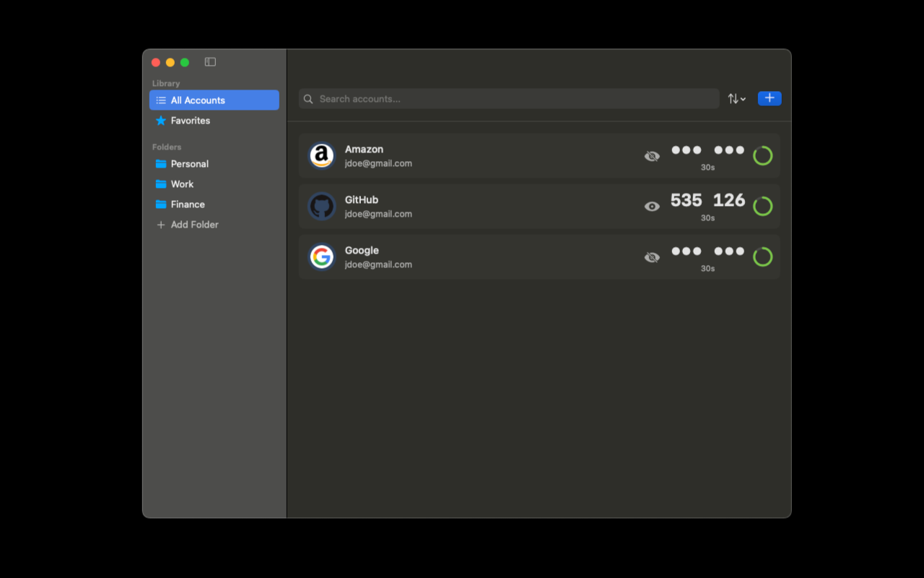
Task: Click the Work folder icon
Action: pos(160,184)
